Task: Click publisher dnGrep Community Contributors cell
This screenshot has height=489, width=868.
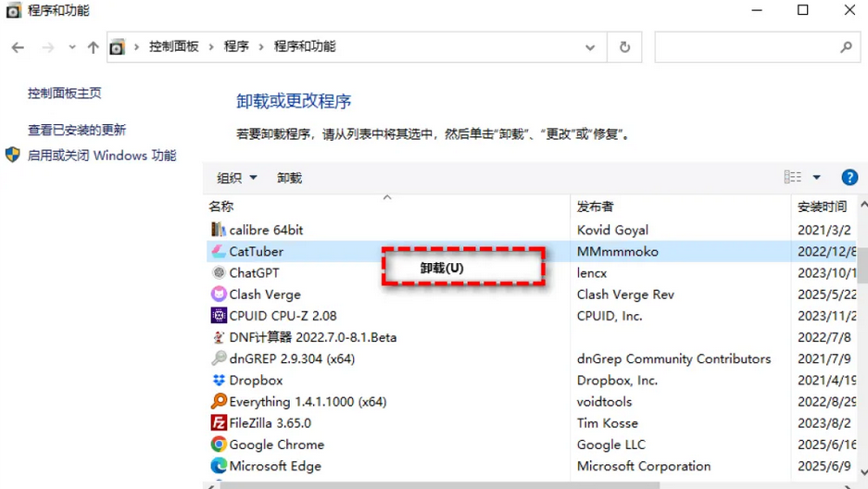Action: (673, 358)
